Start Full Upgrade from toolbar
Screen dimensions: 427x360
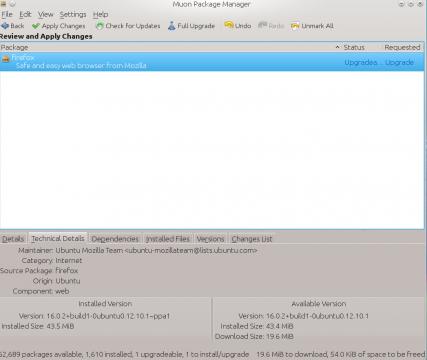tap(191, 26)
